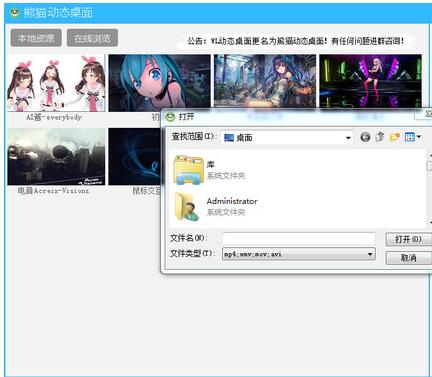432x377 pixels.
Task: Choose the anime girl in greenhouse thumbnail
Action: tap(265, 81)
